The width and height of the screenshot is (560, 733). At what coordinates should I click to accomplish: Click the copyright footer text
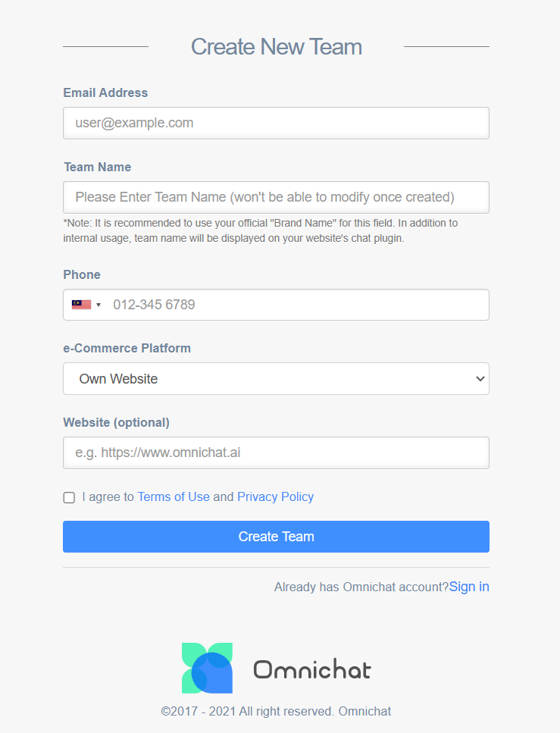tap(277, 712)
